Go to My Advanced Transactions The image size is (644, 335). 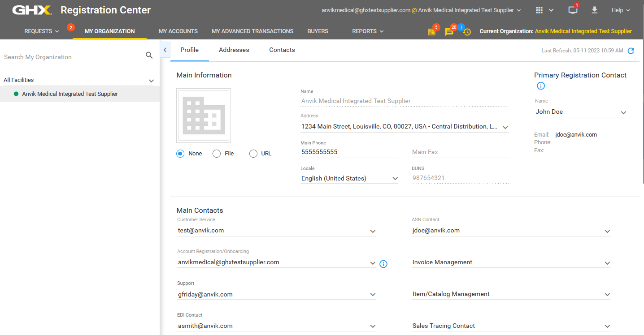coord(252,31)
